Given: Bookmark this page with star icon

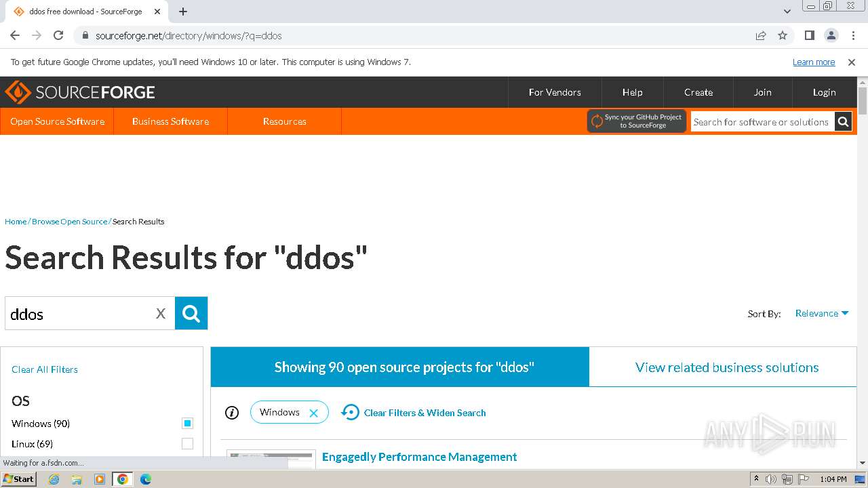Looking at the screenshot, I should pos(783,35).
